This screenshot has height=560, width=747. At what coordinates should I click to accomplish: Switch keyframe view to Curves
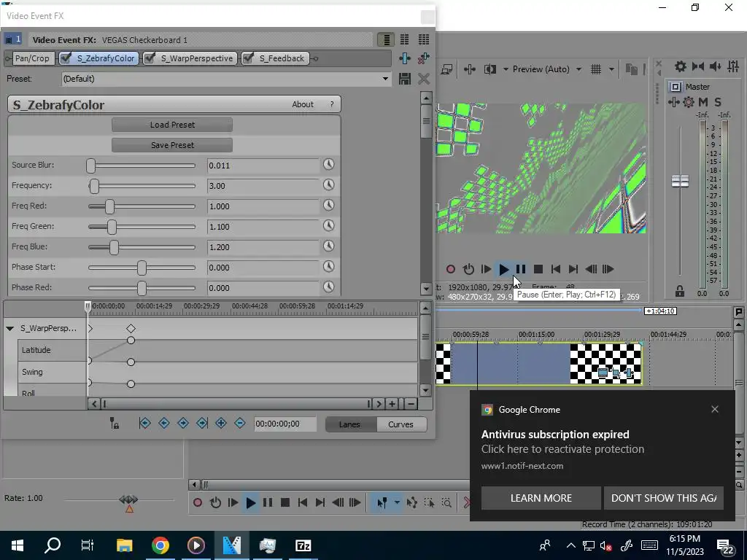[x=400, y=424]
